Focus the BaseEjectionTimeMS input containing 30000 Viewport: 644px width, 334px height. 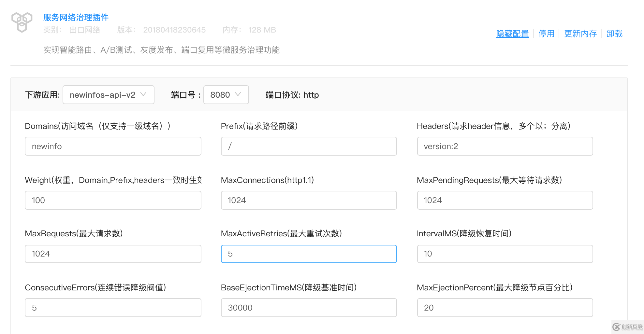point(309,308)
